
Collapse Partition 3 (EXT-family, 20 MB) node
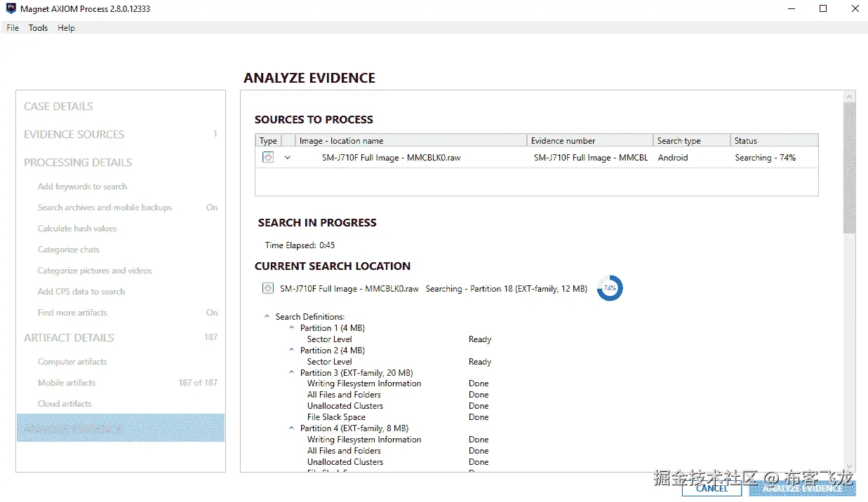pyautogui.click(x=292, y=373)
